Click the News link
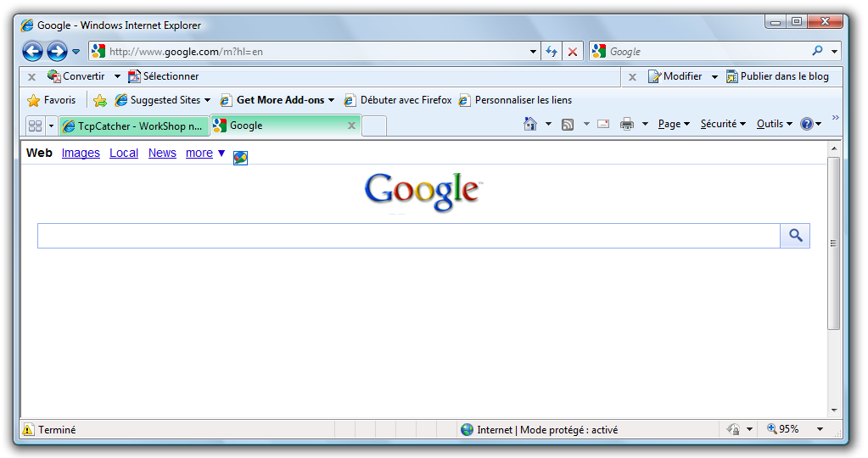 (162, 153)
